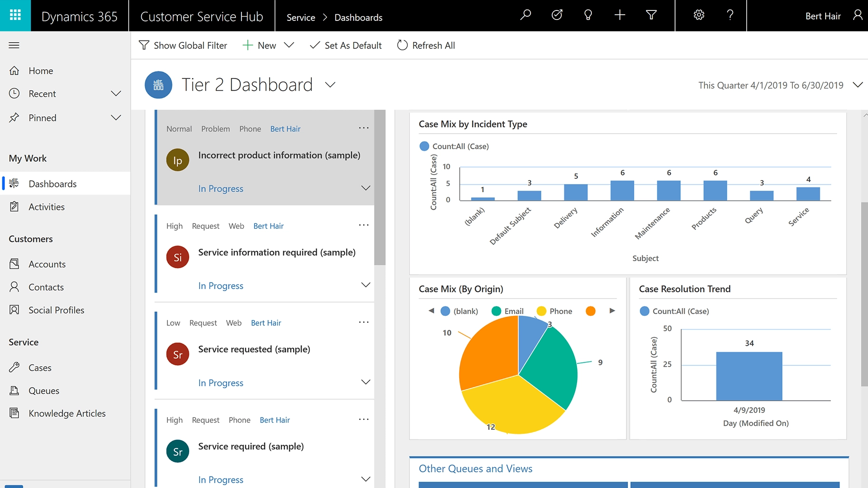The image size is (868, 488).
Task: Open the Queues view
Action: tap(43, 390)
